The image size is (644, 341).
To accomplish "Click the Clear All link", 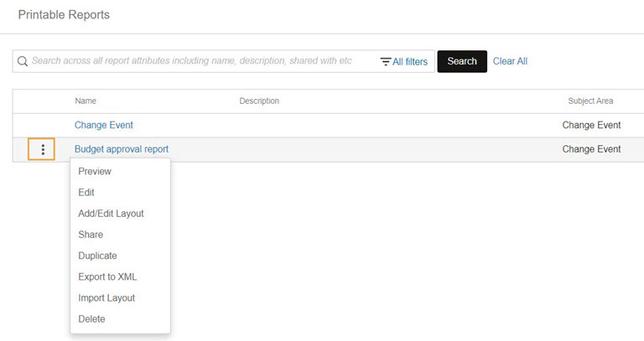I will [510, 61].
